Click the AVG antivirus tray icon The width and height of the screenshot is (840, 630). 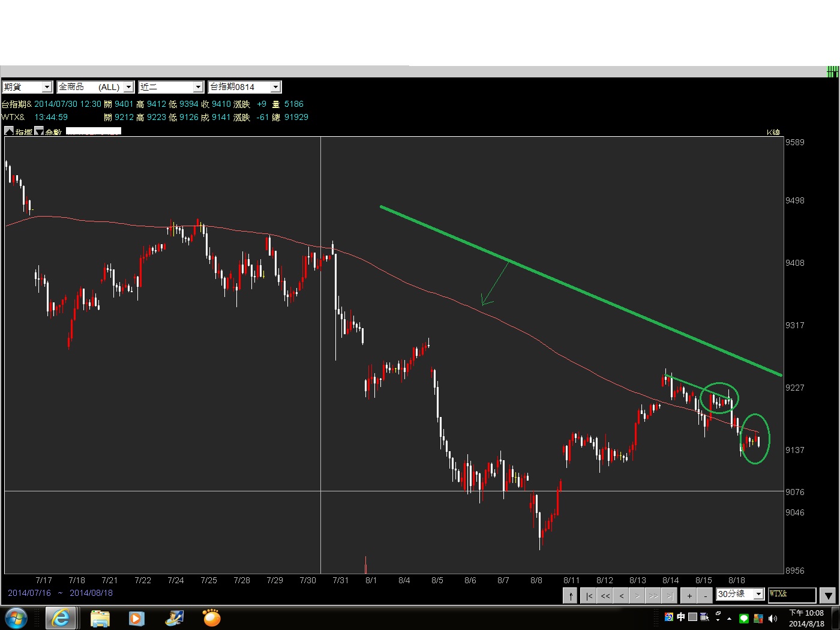click(x=758, y=619)
